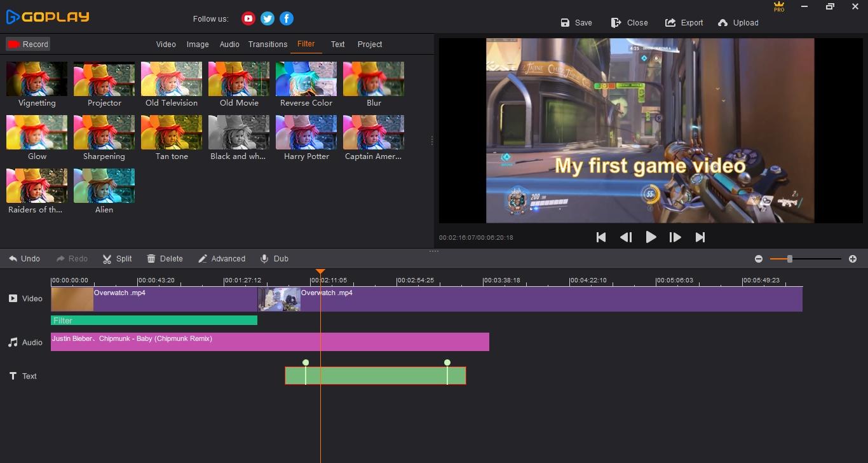This screenshot has height=463, width=868.
Task: Click the orange playhead marker
Action: (320, 272)
